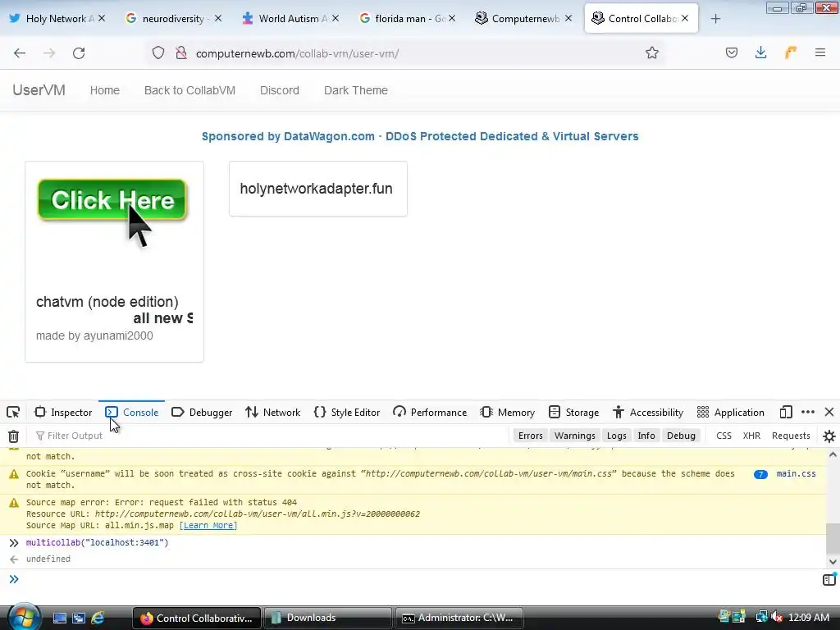
Task: Open main.css source link
Action: click(796, 473)
